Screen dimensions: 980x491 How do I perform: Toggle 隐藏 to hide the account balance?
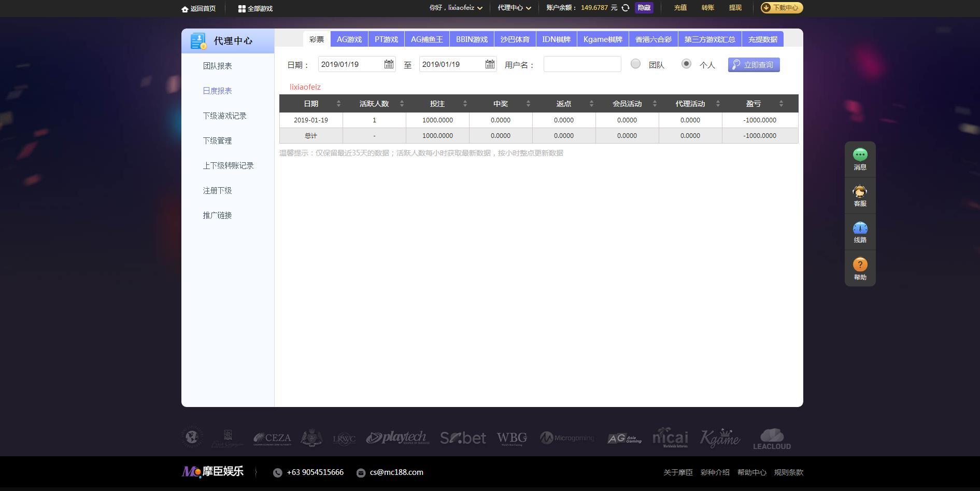[644, 8]
